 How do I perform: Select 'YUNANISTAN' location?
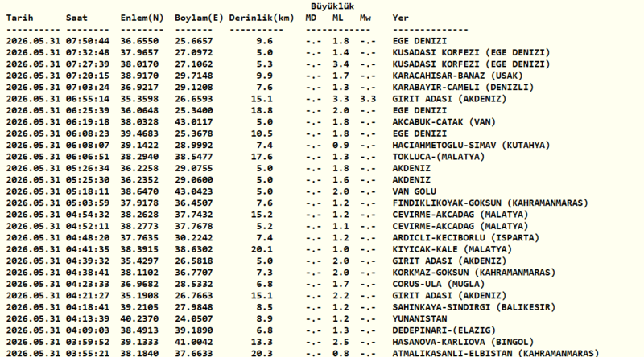pos(419,319)
